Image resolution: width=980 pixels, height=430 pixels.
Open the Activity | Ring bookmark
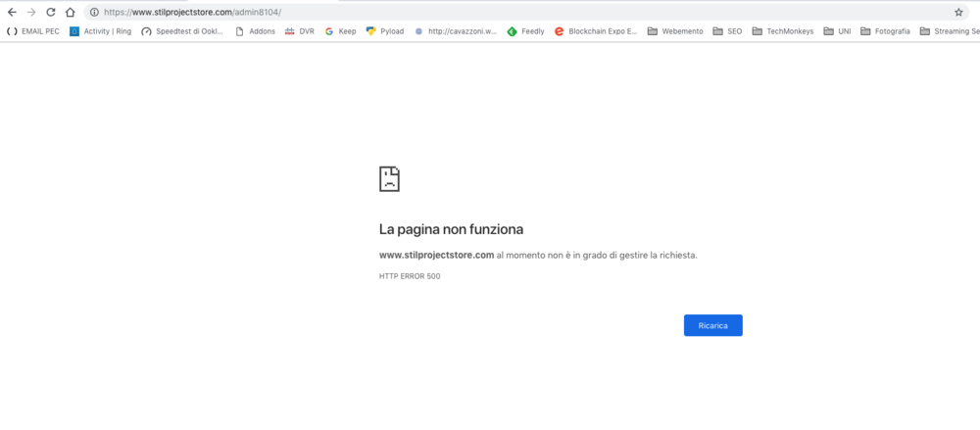[x=101, y=31]
